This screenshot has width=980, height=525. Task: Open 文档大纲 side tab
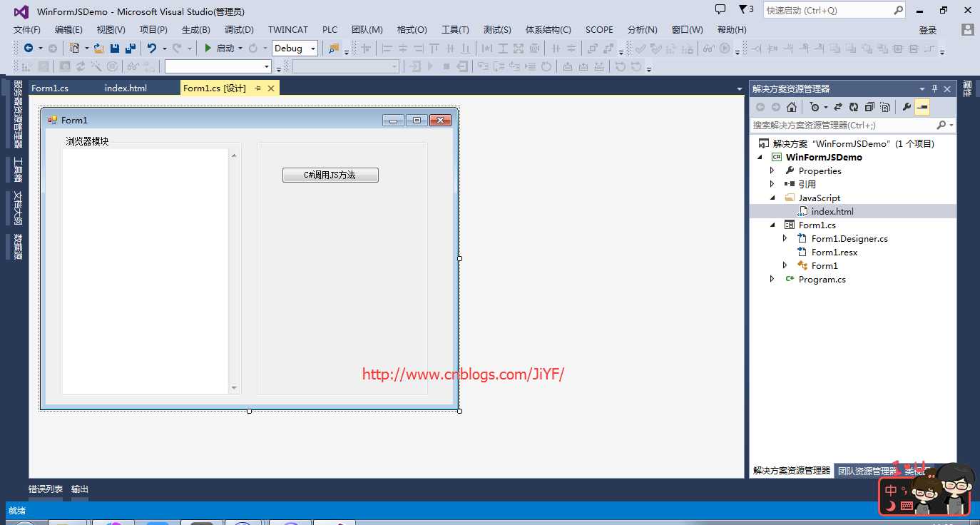pos(18,208)
